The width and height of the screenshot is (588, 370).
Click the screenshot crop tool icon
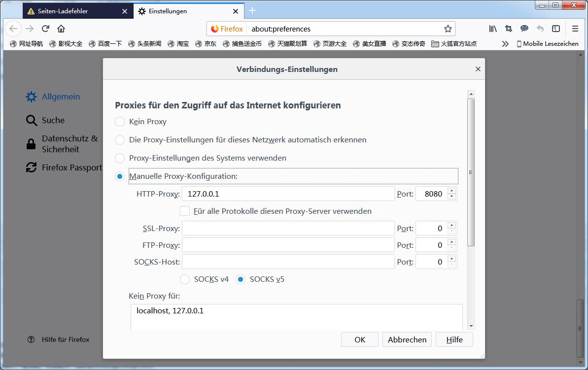[509, 29]
